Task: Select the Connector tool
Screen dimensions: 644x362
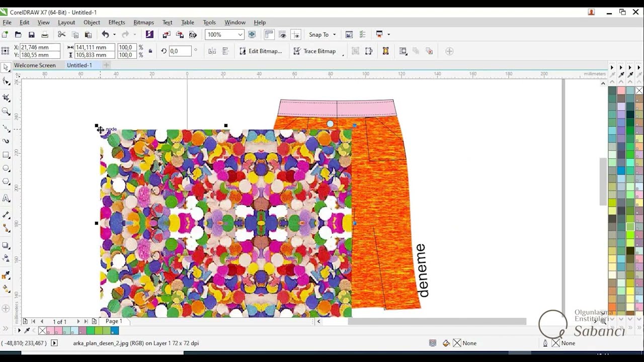Action: point(6,229)
